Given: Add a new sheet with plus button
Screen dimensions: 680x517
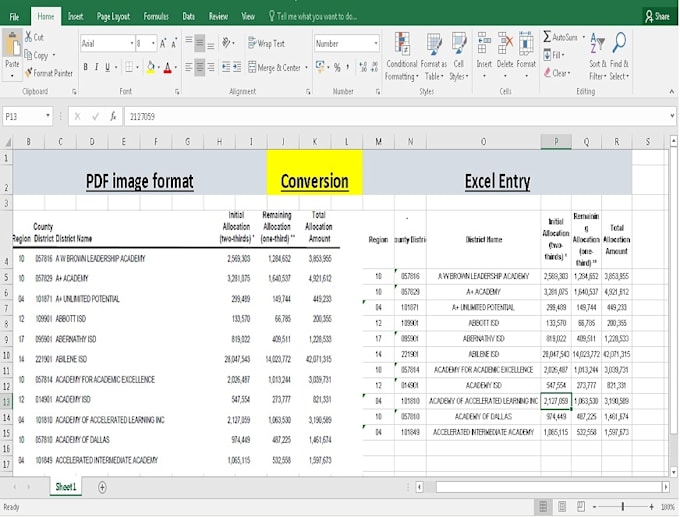Looking at the screenshot, I should (102, 487).
